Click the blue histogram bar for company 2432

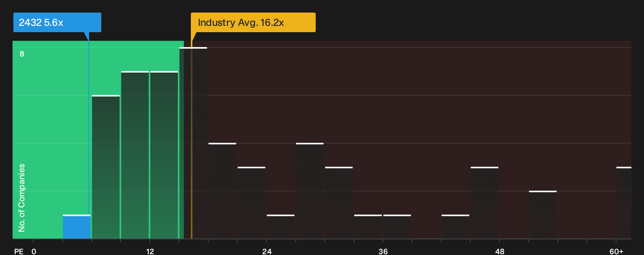point(77,227)
